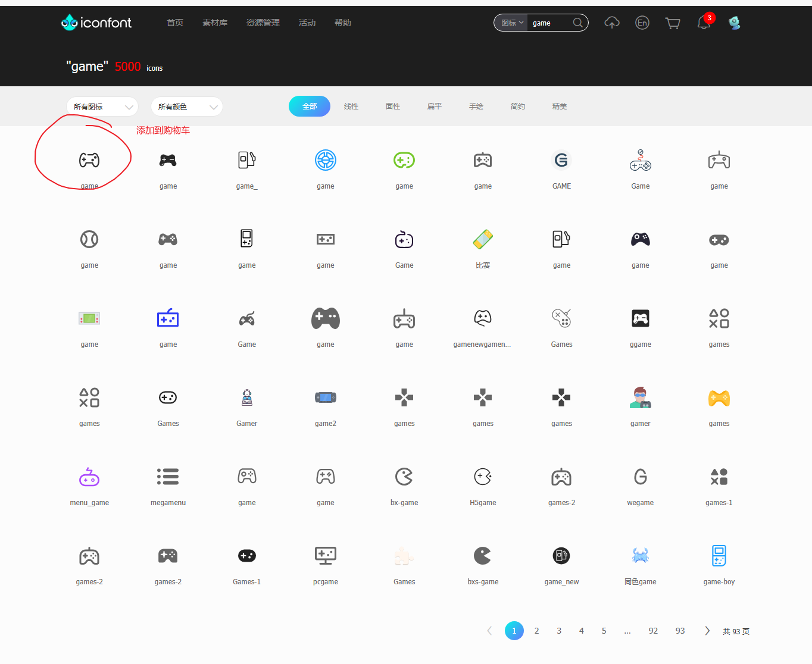Choose the yellow gamepad games icon
The width and height of the screenshot is (812, 664).
tap(719, 398)
